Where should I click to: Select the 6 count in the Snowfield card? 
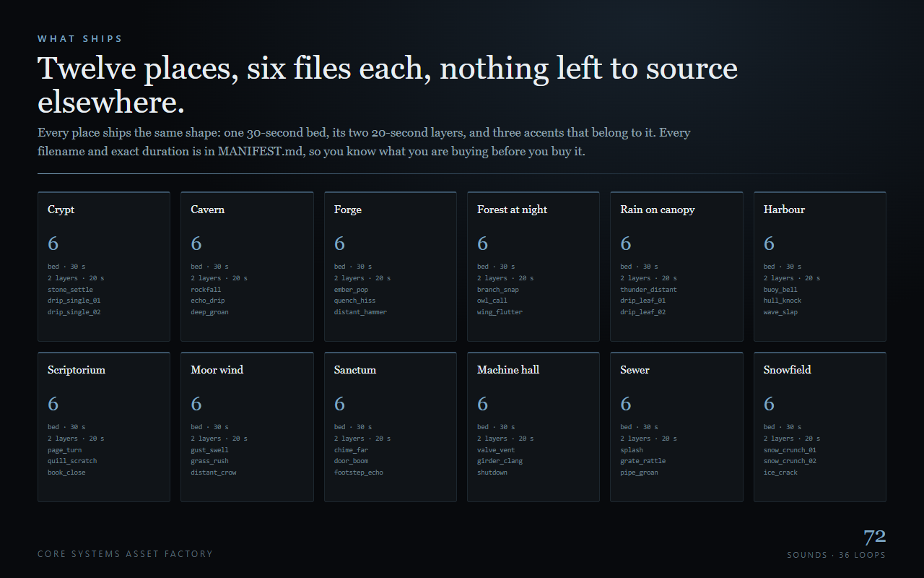coord(769,404)
